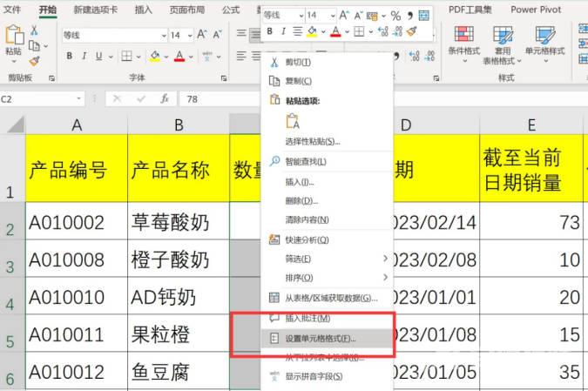The height and width of the screenshot is (391, 588).
Task: Open ribbon font size 14 dropdown
Action: [x=190, y=36]
